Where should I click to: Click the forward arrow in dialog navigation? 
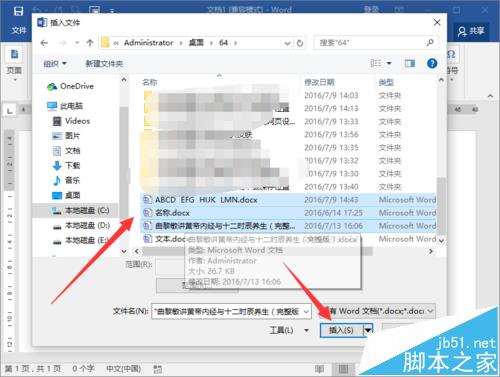click(x=62, y=43)
